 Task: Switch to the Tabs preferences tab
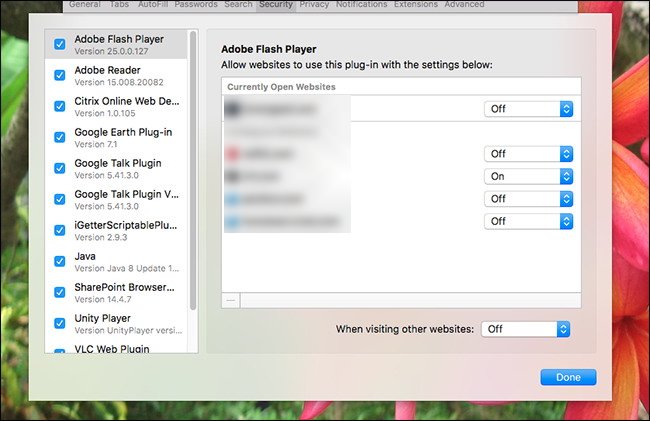[119, 5]
